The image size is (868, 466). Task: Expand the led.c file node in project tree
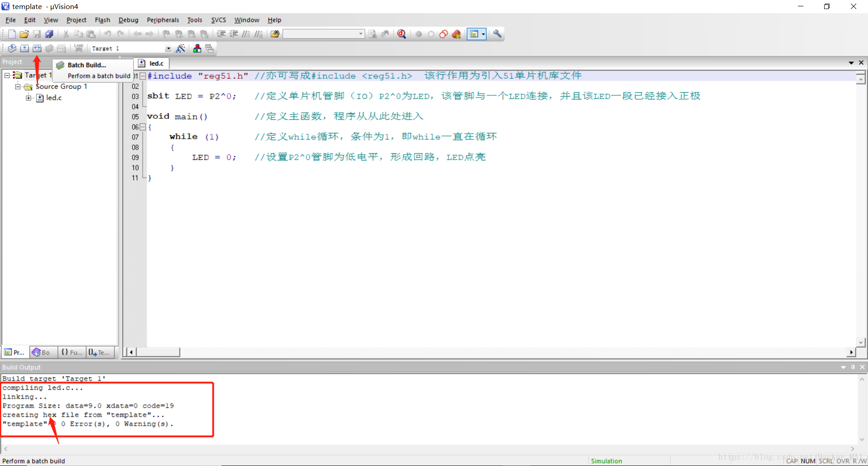click(x=28, y=98)
